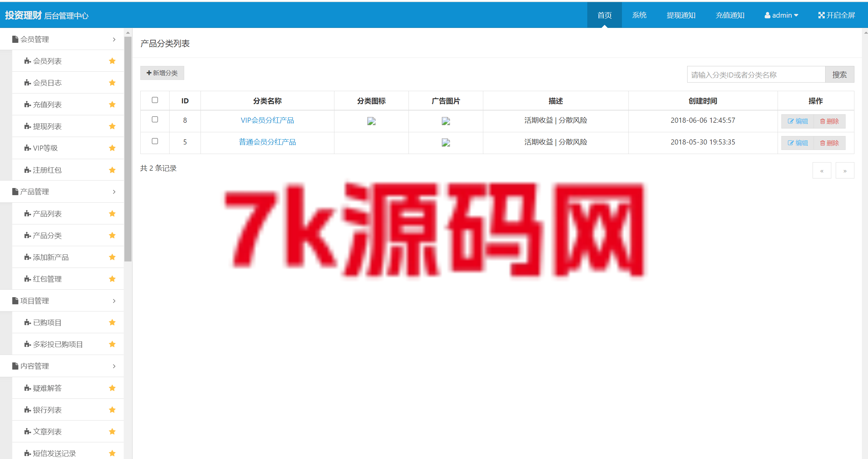Screen dimensions: 868x459
Task: Click the 2018-06-06 12:45:57 timestamp cell
Action: 703,120
